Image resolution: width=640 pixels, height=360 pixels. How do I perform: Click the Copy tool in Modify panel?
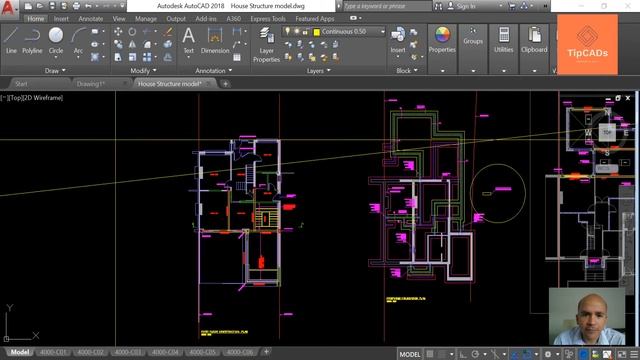pyautogui.click(x=118, y=44)
